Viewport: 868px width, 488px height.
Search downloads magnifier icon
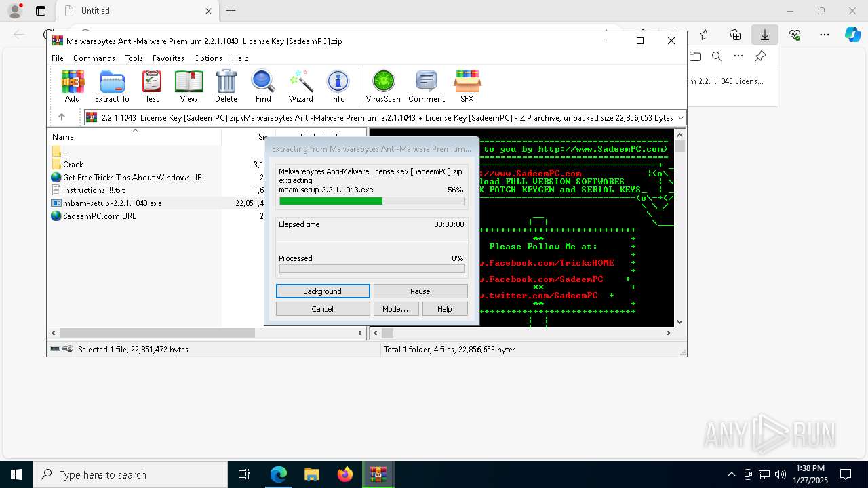(x=717, y=56)
